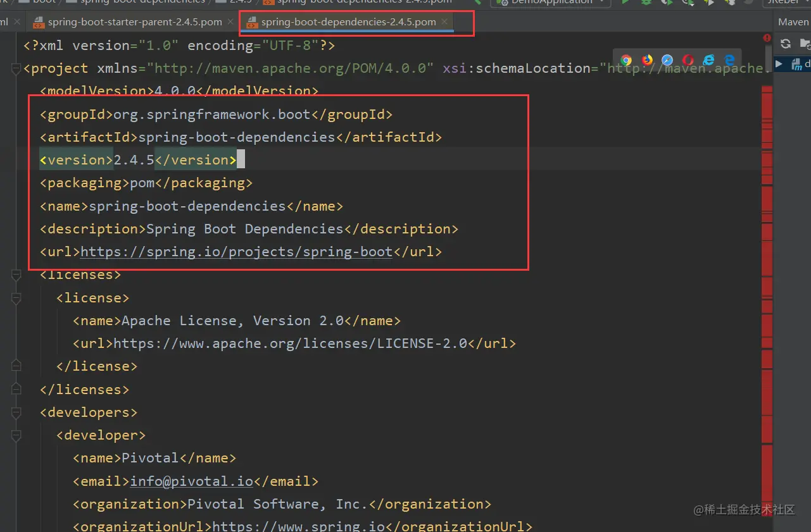Open the info@pivotal.io email link
Image resolution: width=811 pixels, height=532 pixels.
(190, 481)
